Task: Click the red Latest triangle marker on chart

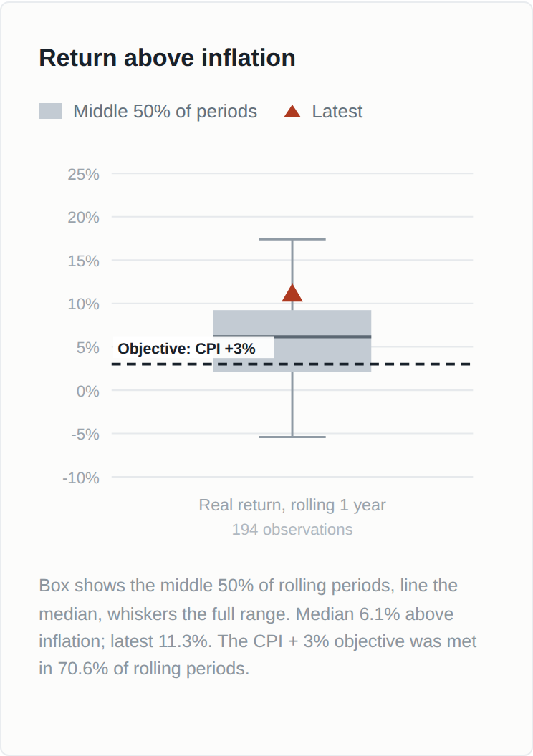Action: click(292, 293)
